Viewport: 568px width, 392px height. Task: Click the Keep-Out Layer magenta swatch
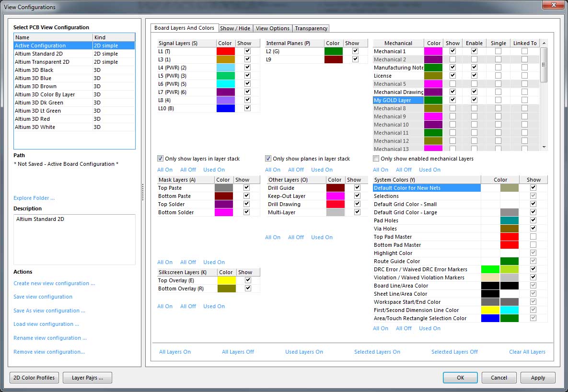pyautogui.click(x=335, y=196)
